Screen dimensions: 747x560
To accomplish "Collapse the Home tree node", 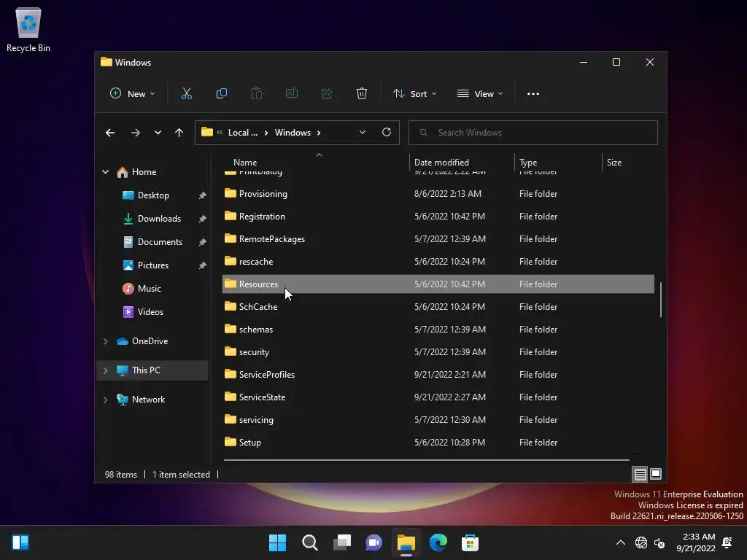I will (x=105, y=172).
